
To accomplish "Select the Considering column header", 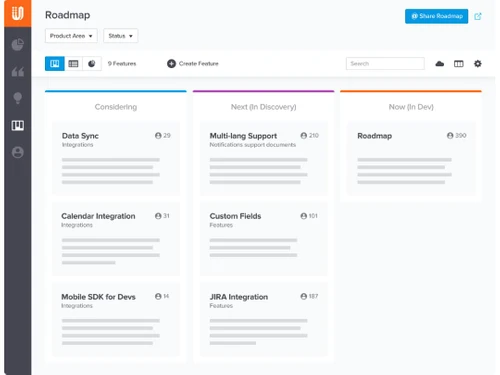I will [x=116, y=107].
